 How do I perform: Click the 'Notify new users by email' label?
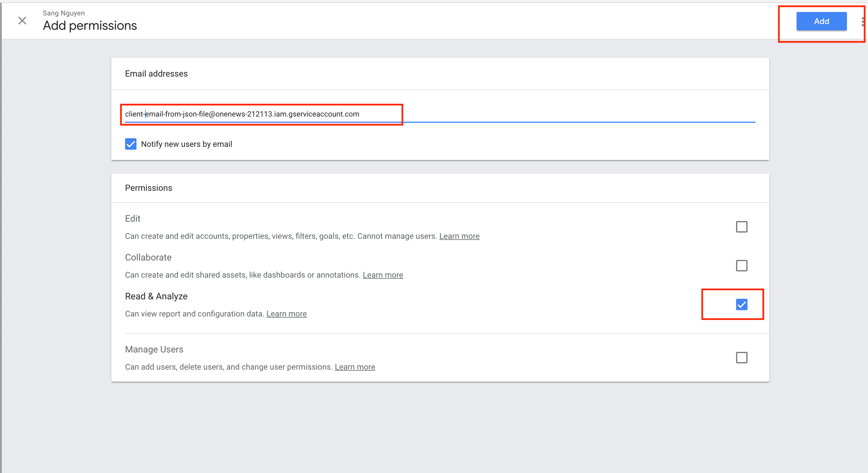[186, 144]
